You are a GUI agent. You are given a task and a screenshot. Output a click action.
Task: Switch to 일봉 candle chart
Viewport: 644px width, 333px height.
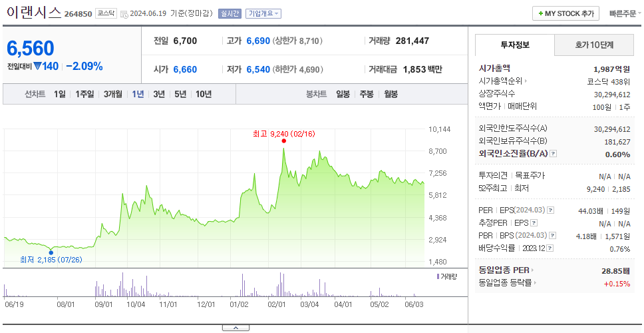(343, 94)
